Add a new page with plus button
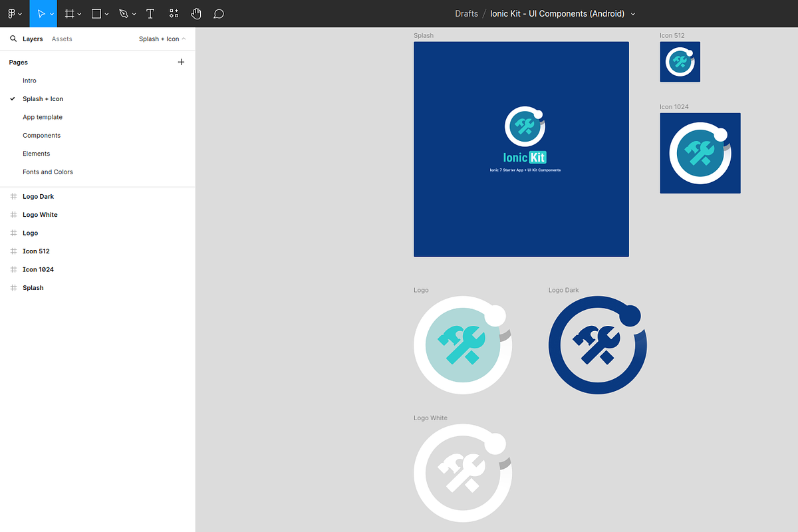Viewport: 798px width, 532px height. point(181,62)
